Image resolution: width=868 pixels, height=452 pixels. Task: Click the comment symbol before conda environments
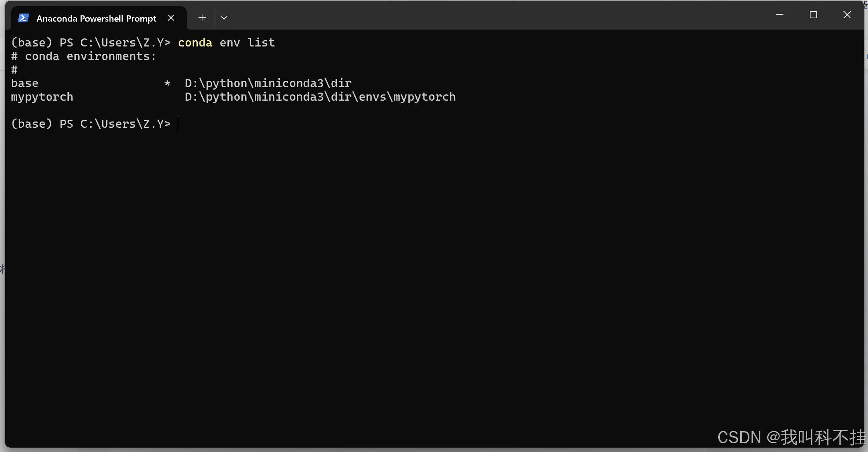14,56
